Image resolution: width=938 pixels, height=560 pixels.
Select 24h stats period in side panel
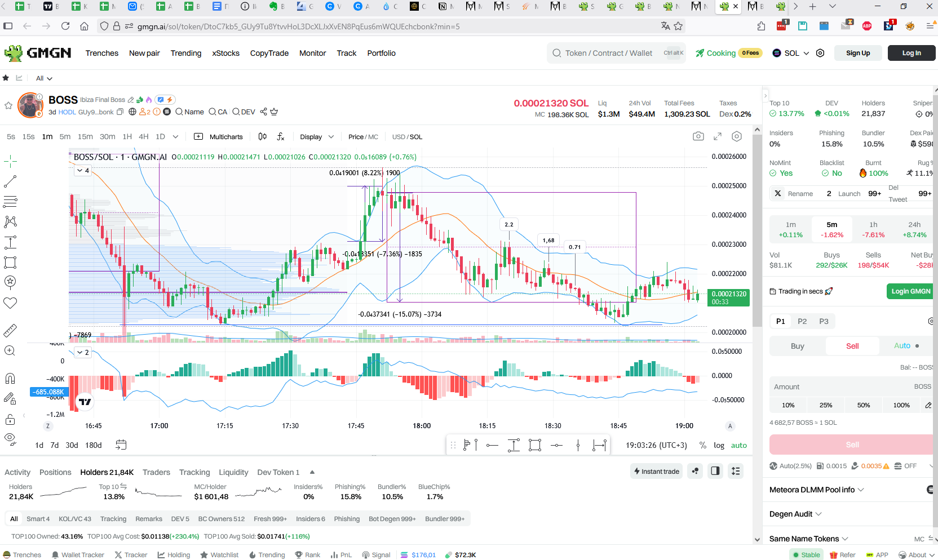coord(914,229)
